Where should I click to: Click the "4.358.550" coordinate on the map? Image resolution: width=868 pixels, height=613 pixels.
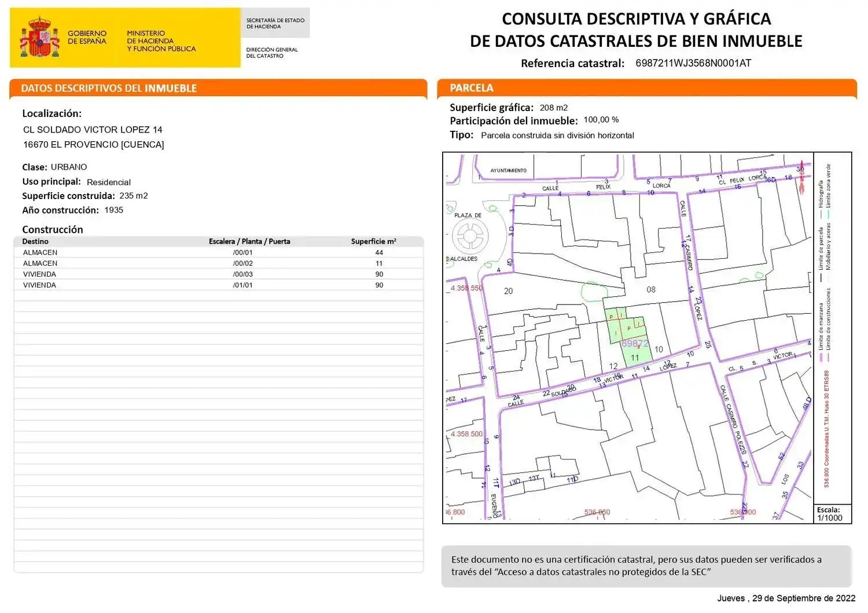pyautogui.click(x=466, y=288)
